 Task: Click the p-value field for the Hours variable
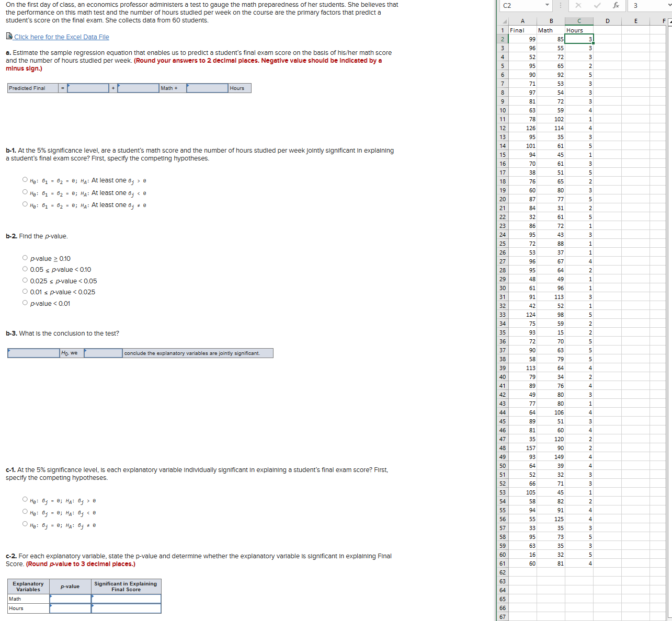(x=70, y=608)
